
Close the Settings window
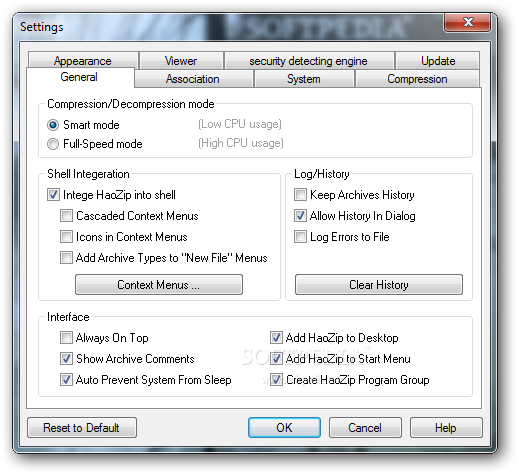click(467, 23)
